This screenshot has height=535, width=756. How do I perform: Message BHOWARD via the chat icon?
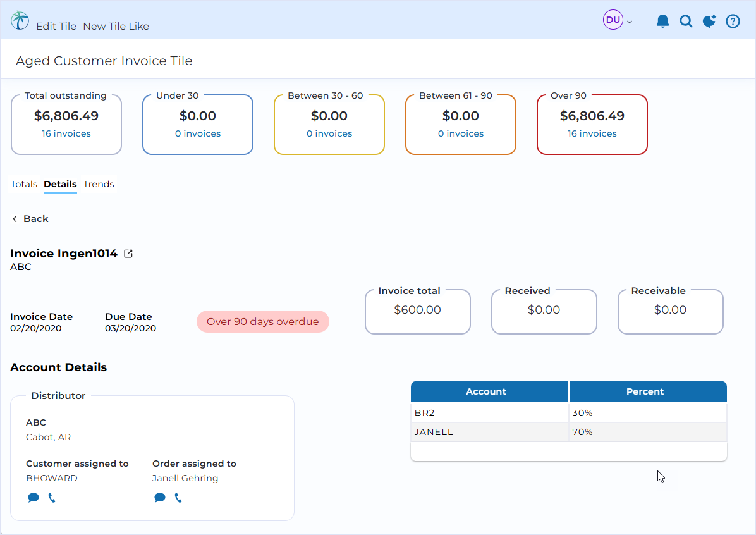pos(34,497)
